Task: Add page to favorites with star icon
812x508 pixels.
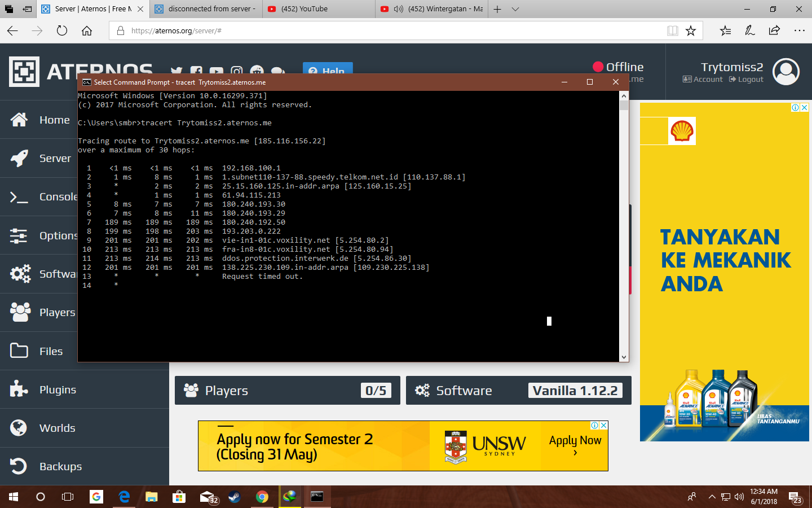Action: coord(691,30)
